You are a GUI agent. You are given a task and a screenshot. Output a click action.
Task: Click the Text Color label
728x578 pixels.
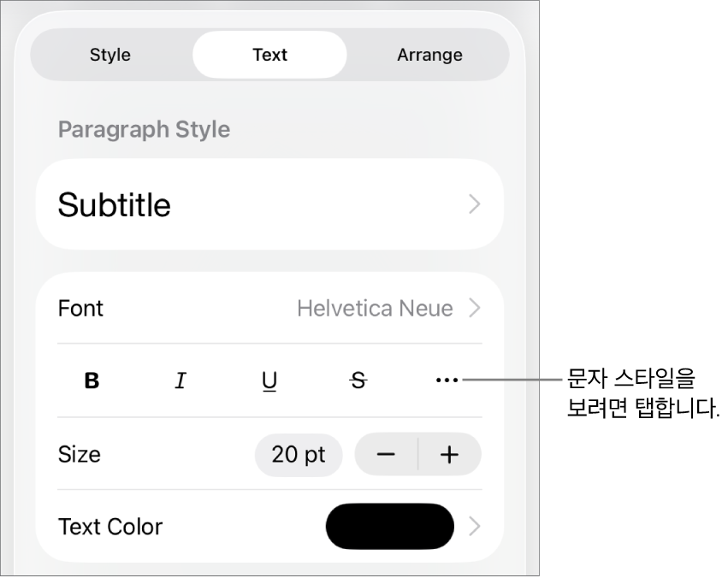[110, 527]
